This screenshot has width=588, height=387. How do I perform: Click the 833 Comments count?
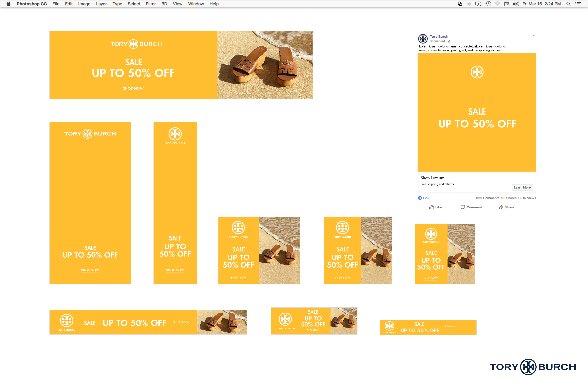click(x=487, y=198)
